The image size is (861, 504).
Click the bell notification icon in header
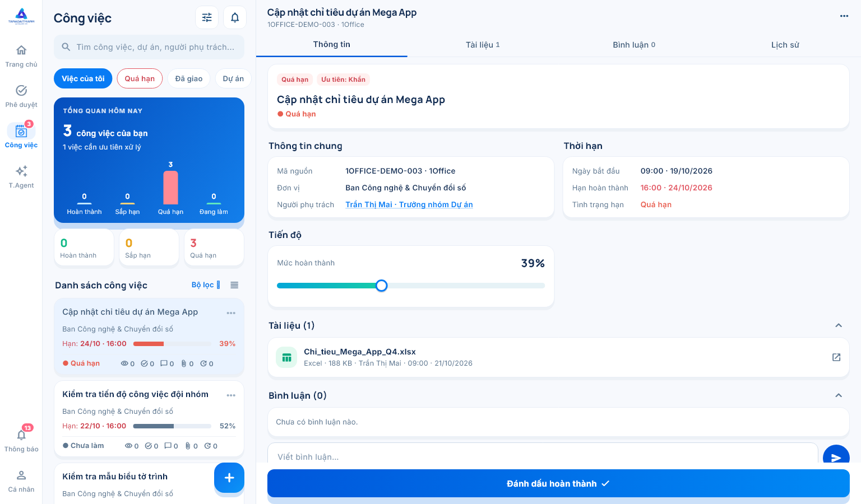[x=235, y=17]
